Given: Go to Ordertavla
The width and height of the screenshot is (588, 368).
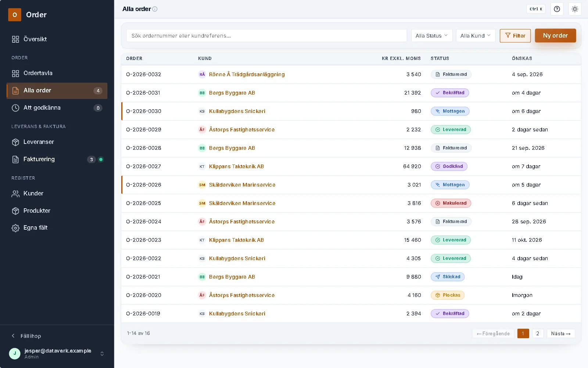Looking at the screenshot, I should click(57, 73).
